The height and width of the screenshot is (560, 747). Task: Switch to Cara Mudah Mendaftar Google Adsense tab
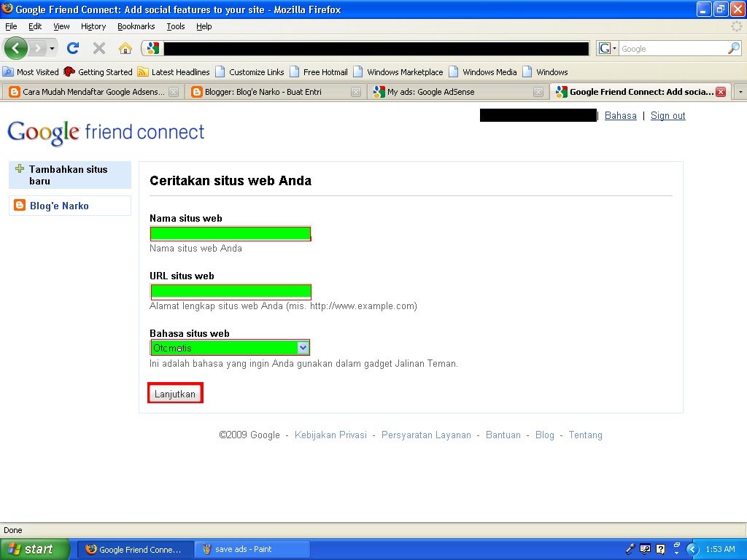93,92
